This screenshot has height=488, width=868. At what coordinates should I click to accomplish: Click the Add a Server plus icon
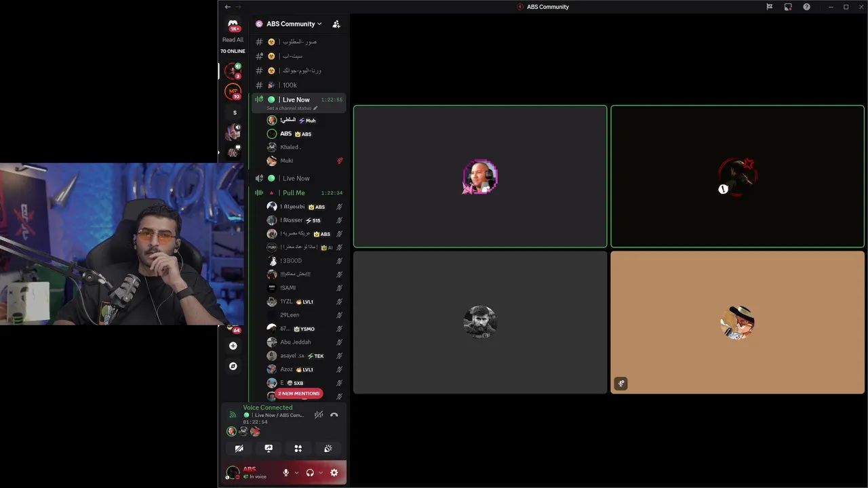coord(233,346)
